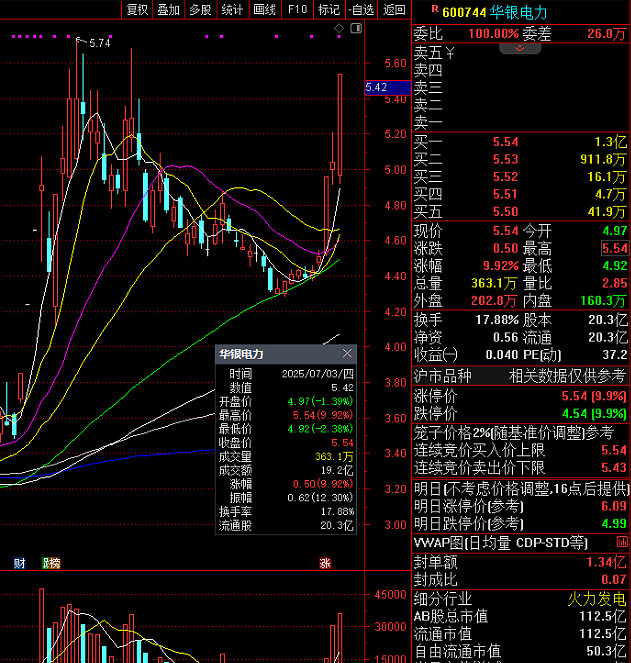
Task: Open the F10 company info tab
Action: 297,10
